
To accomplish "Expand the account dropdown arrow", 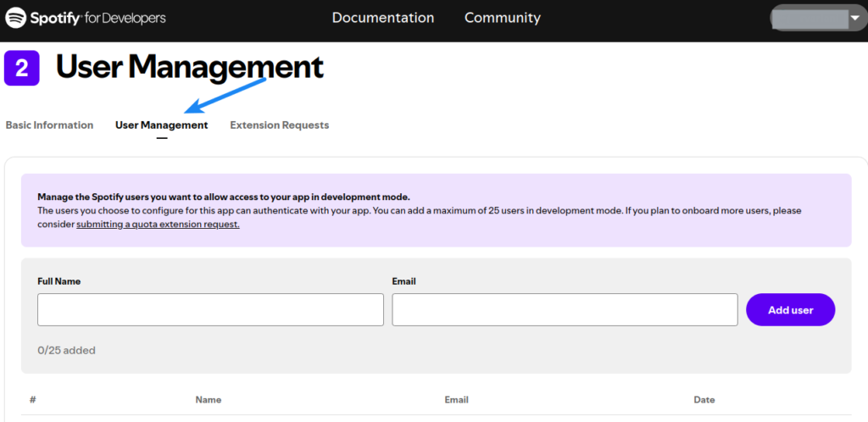I will point(854,19).
